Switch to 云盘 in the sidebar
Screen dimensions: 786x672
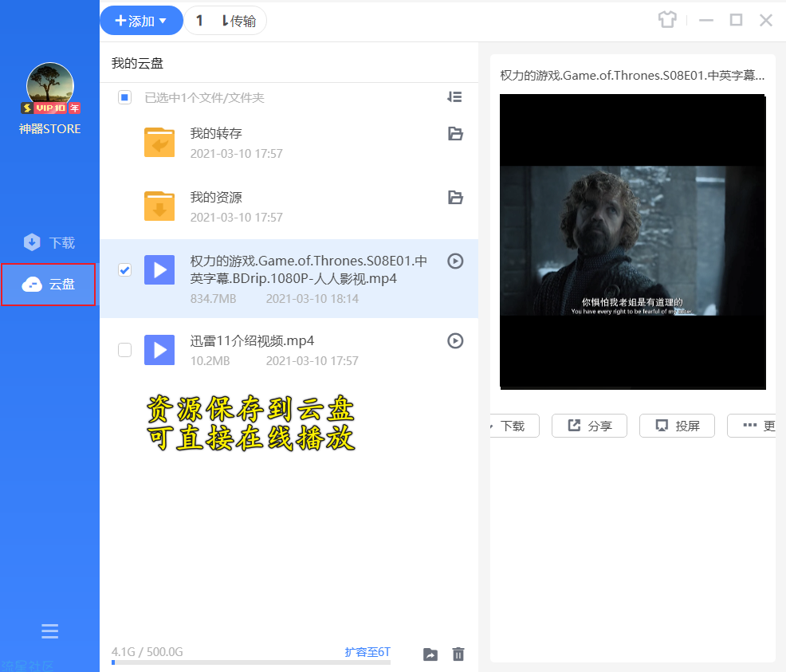click(48, 284)
